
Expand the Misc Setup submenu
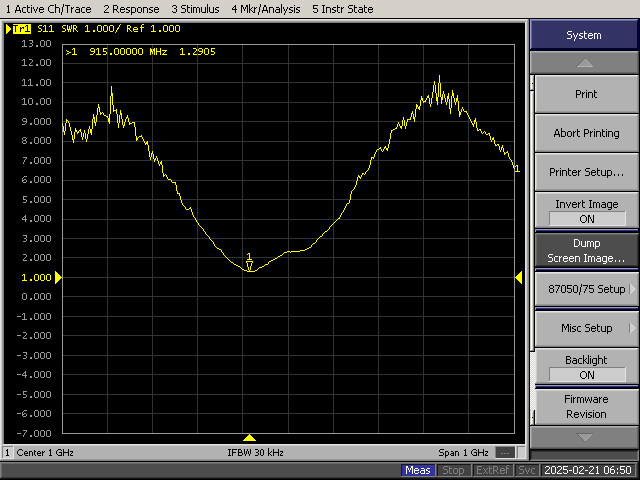pyautogui.click(x=586, y=328)
